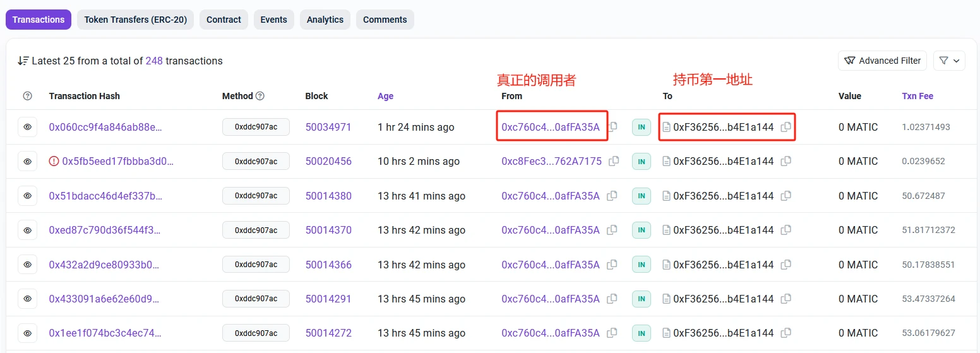The image size is (980, 353).
Task: Copy the To address in block 50034971 row
Action: [x=786, y=127]
